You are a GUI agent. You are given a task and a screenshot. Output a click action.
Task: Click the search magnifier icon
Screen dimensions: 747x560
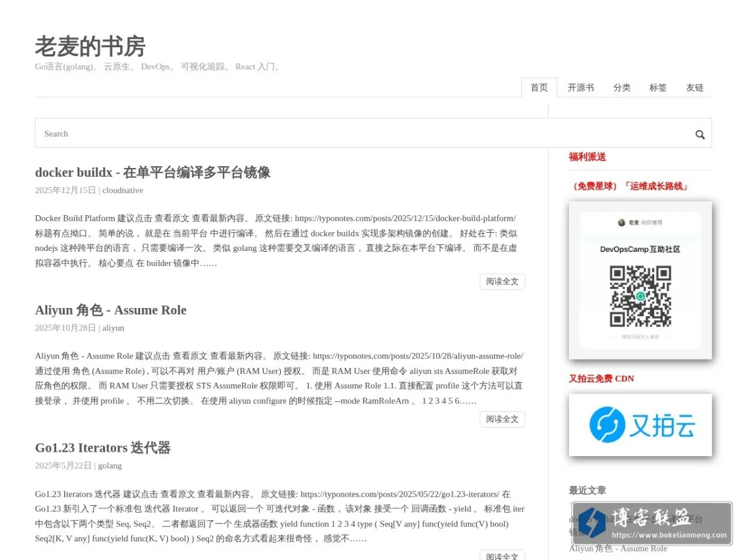point(700,134)
